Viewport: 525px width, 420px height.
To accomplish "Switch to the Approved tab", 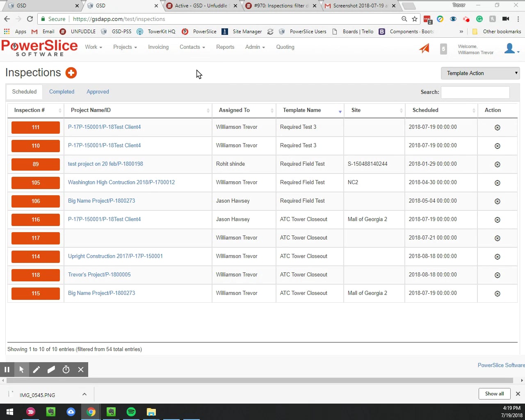I will [98, 92].
